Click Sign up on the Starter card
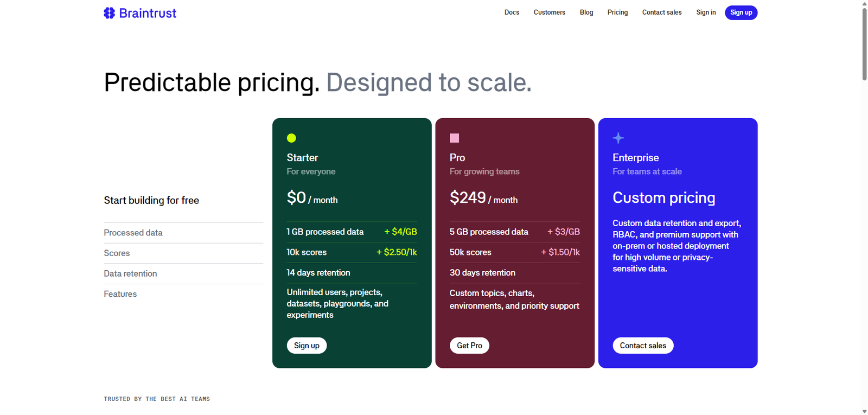868x415 pixels. [307, 346]
